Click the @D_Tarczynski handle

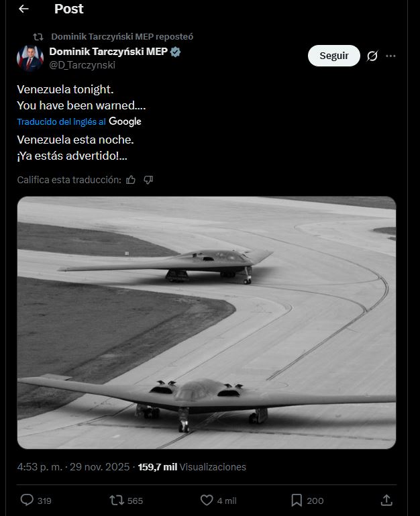(82, 65)
